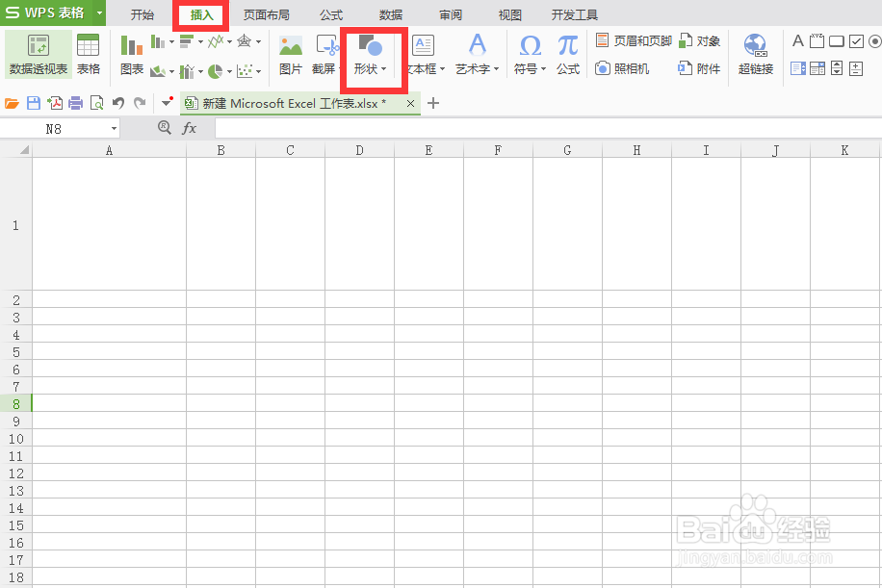
Task: Save the workbook with floppy icon
Action: tap(34, 103)
